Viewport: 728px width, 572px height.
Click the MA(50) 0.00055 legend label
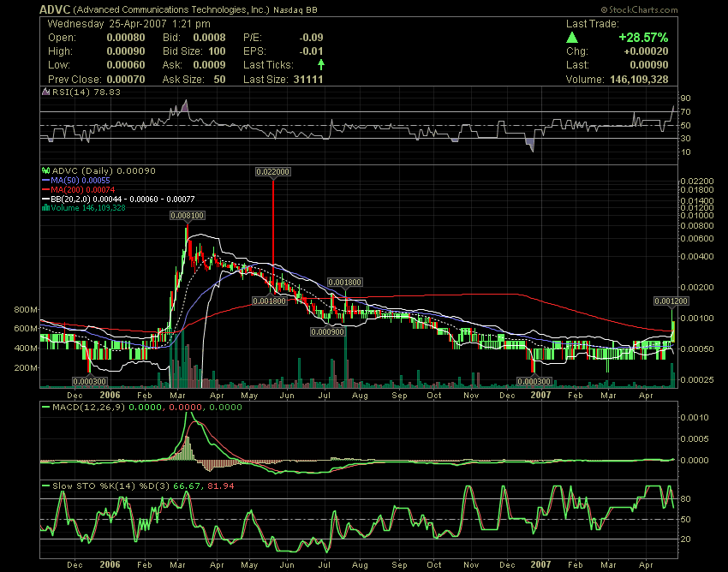81,180
